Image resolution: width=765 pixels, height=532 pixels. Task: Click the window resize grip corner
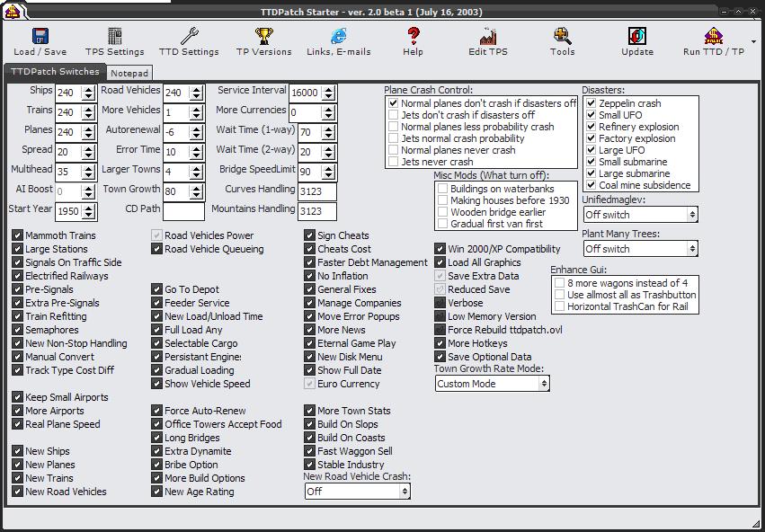pyautogui.click(x=756, y=524)
